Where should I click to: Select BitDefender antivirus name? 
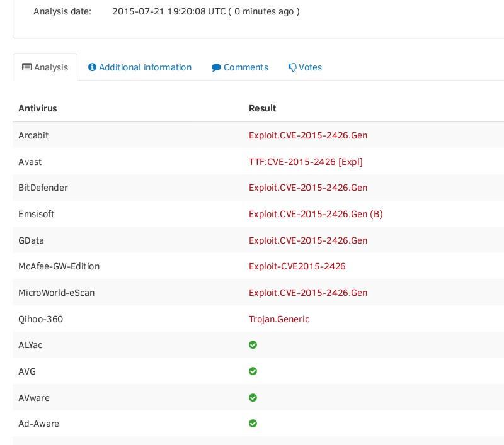[43, 188]
